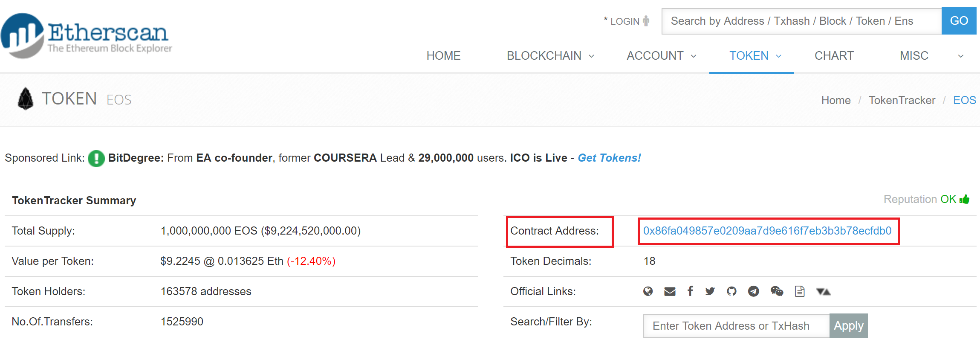Viewport: 980px width, 351px height.
Task: Open the CHART menu item
Action: coord(834,56)
